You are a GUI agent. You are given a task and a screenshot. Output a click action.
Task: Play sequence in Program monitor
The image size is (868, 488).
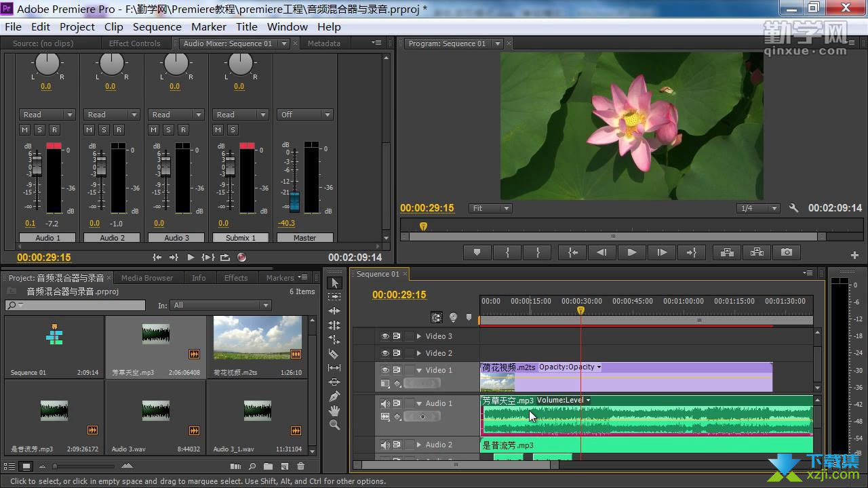pyautogui.click(x=632, y=252)
